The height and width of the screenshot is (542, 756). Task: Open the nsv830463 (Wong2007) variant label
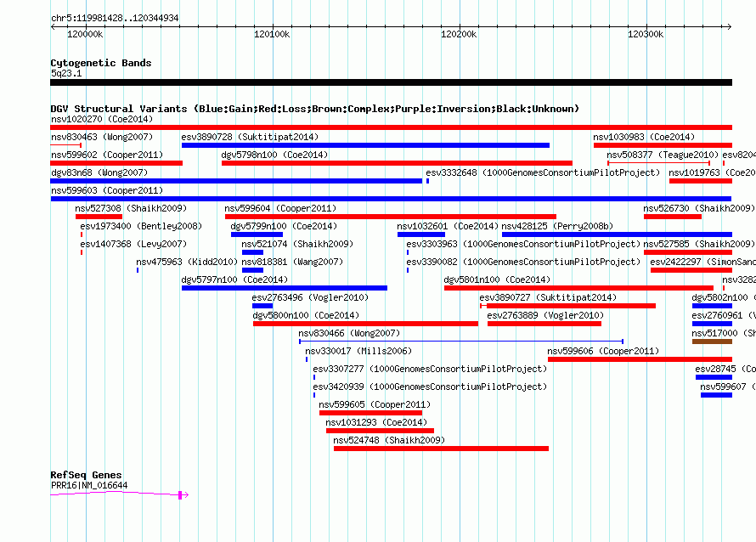(x=102, y=137)
